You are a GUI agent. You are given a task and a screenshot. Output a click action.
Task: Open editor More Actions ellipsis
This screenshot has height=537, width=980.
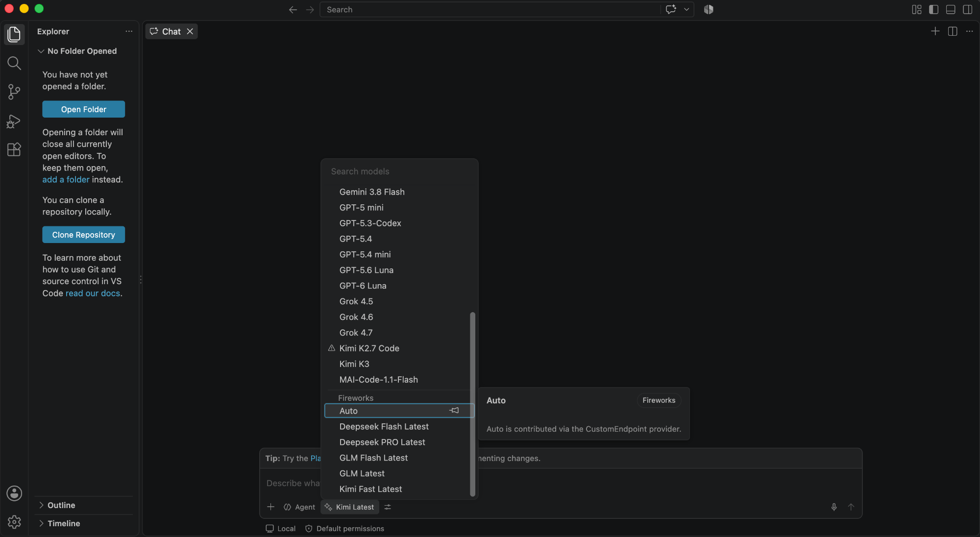coord(969,31)
